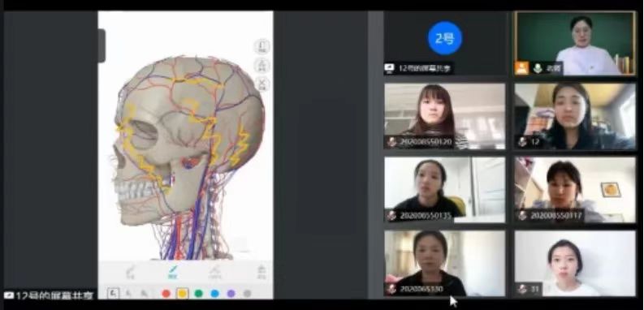Viewport: 644px width, 310px height.
Task: Open the dark side tab handle left of skull
Action: click(x=102, y=45)
